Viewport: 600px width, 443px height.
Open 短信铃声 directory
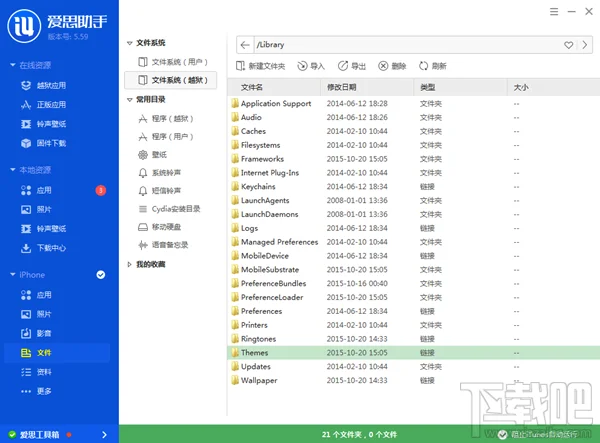(159, 191)
